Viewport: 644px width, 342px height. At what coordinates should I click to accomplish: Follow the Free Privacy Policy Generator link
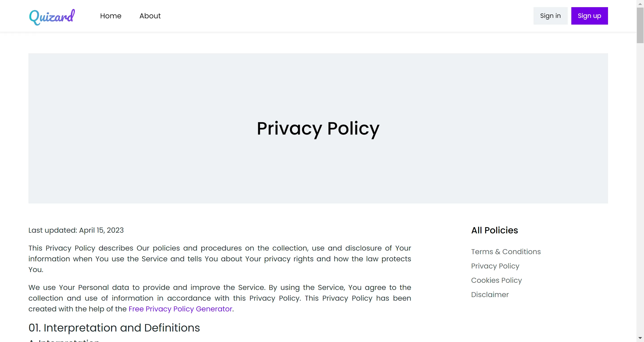pos(180,309)
